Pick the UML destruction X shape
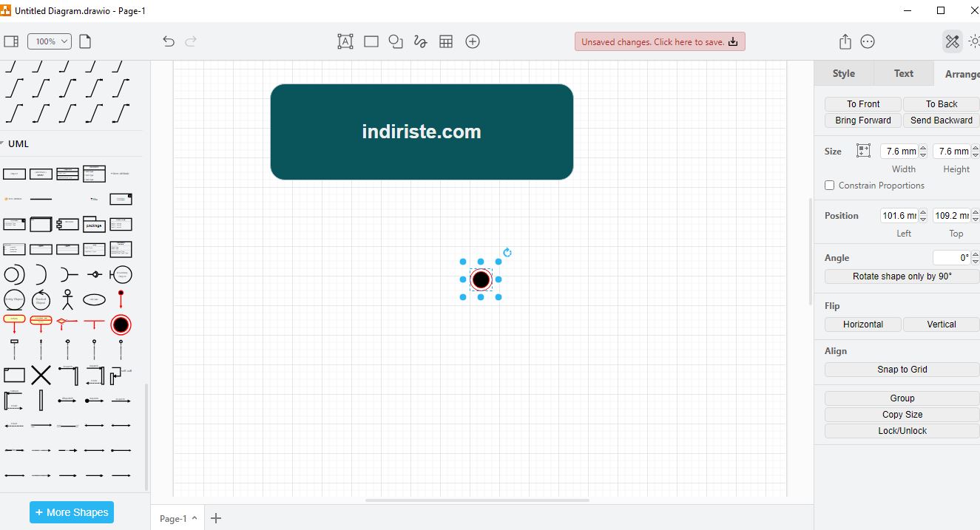The height and width of the screenshot is (530, 980). (41, 376)
